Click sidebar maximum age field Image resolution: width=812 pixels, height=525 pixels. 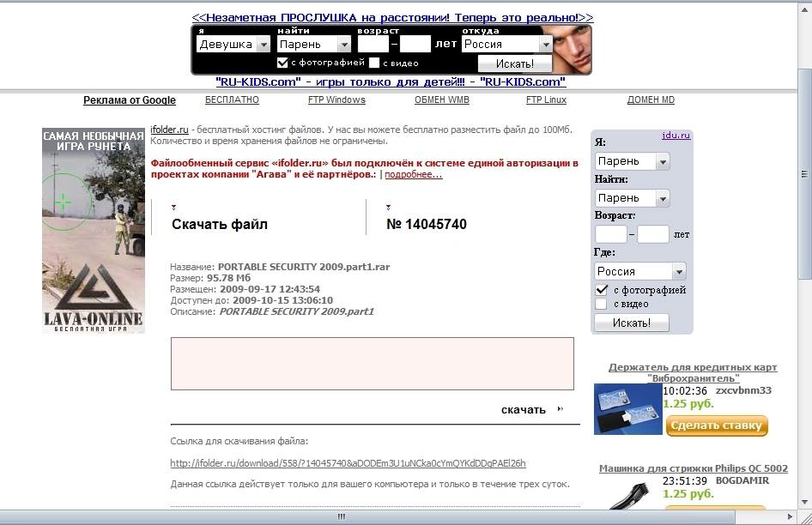coord(653,234)
